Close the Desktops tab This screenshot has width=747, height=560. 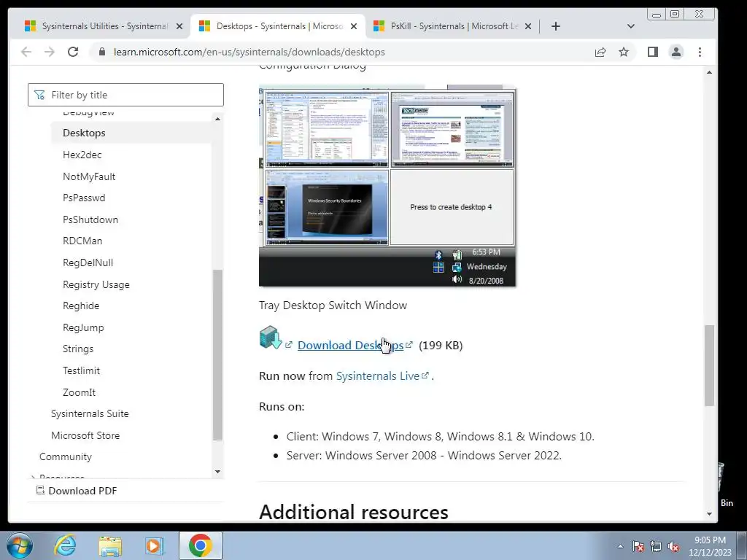point(354,26)
